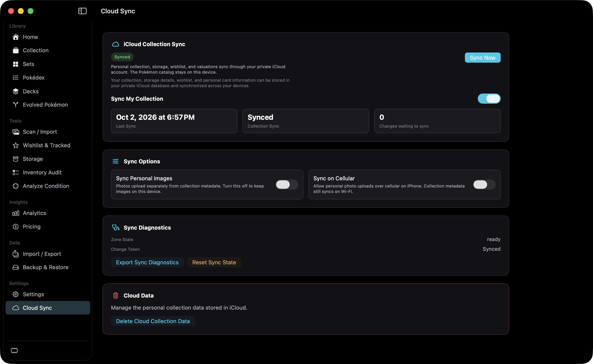593x364 pixels.
Task: Toggle the sidebar panel icon
Action: point(82,11)
